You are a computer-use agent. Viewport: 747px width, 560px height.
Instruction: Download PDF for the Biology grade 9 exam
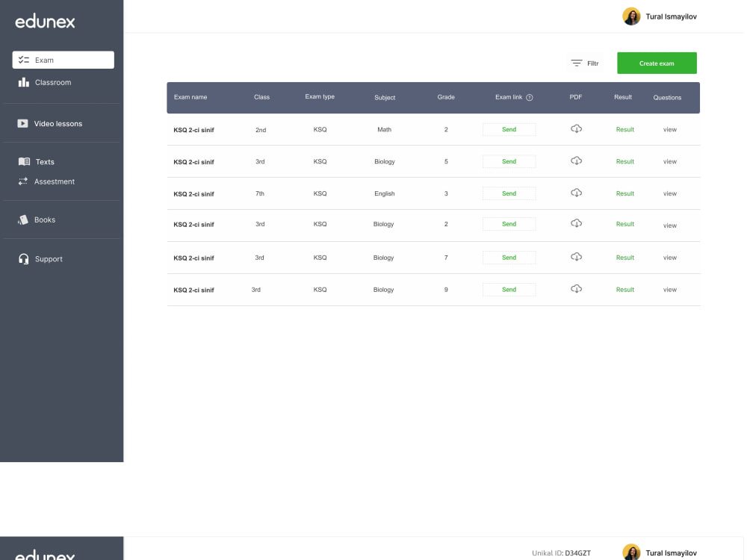coord(577,289)
